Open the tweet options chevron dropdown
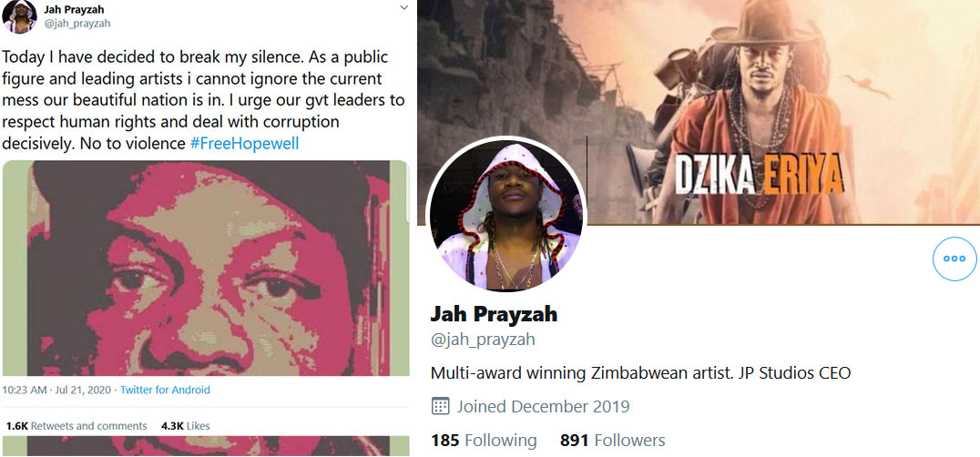The width and height of the screenshot is (980, 457). pyautogui.click(x=403, y=7)
